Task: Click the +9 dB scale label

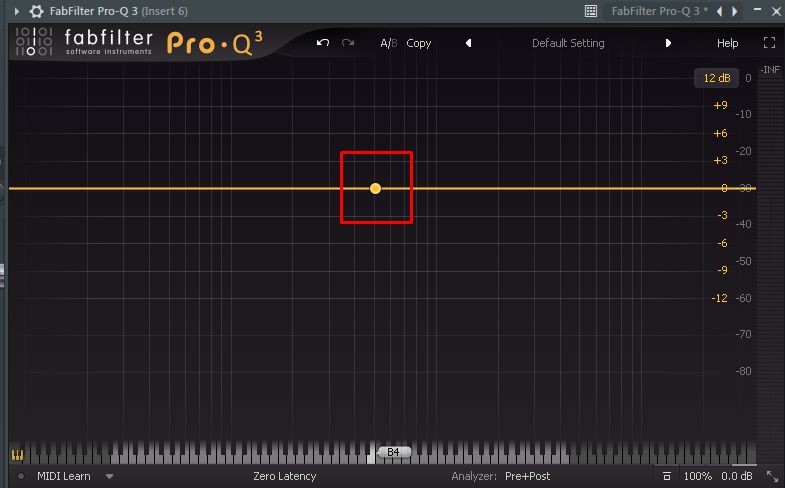Action: tap(720, 106)
